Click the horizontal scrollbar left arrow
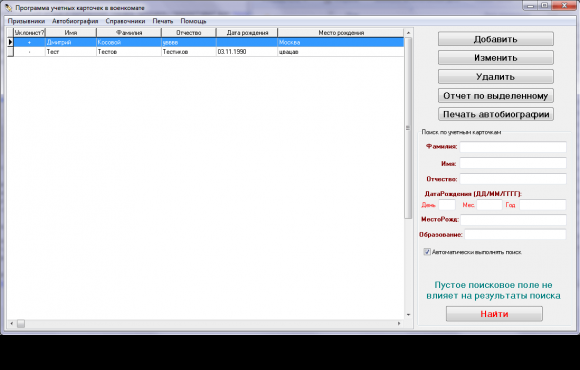 [x=11, y=324]
